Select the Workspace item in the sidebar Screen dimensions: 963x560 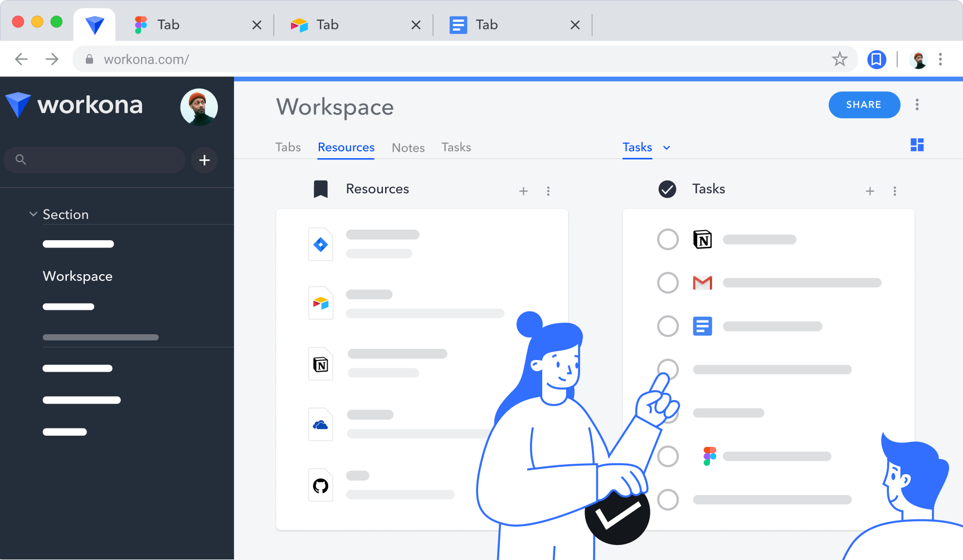pos(77,276)
